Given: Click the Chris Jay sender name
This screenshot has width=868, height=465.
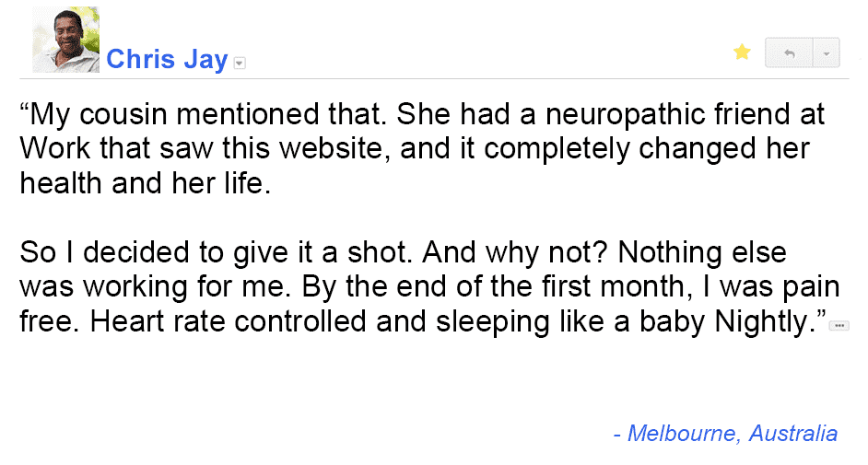Looking at the screenshot, I should coord(167,59).
